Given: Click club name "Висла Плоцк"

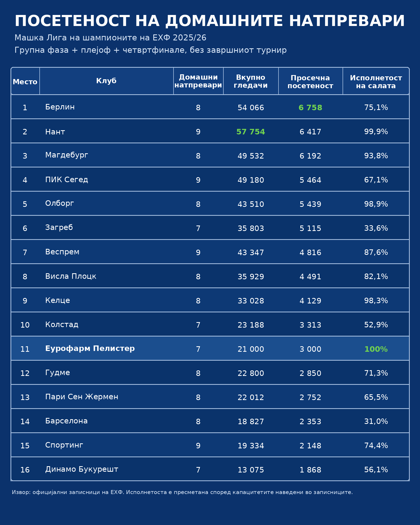Looking at the screenshot, I should [x=71, y=276].
